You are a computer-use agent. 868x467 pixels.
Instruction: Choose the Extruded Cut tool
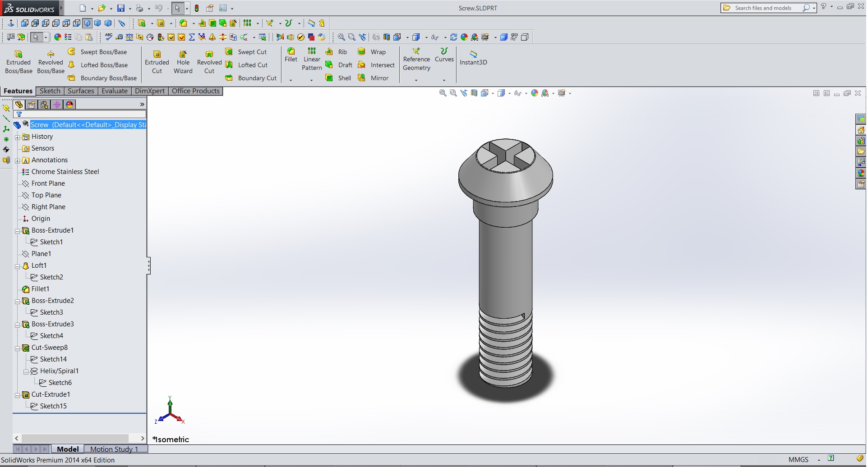(x=157, y=62)
